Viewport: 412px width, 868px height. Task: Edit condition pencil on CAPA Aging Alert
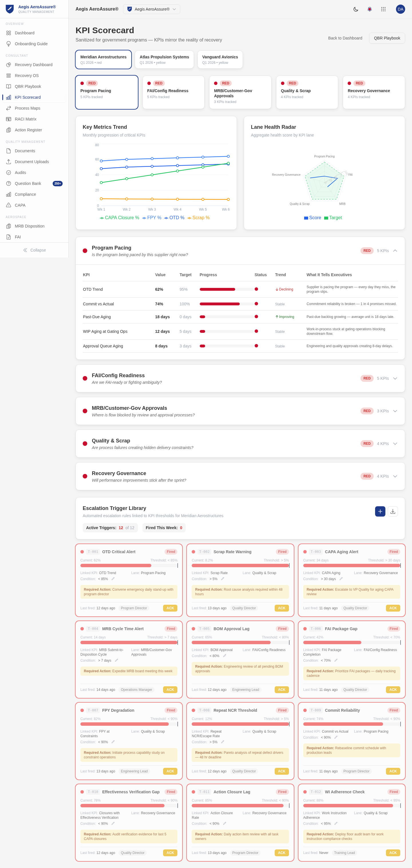pyautogui.click(x=341, y=579)
